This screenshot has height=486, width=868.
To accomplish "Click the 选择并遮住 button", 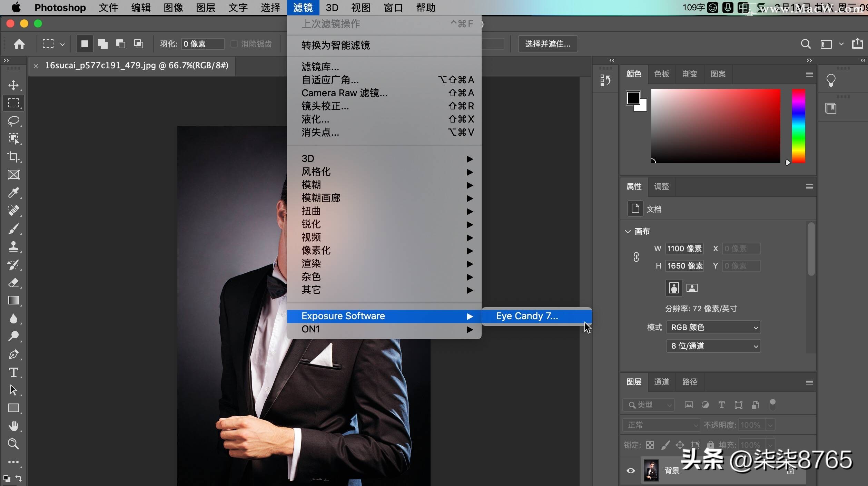I will click(548, 44).
